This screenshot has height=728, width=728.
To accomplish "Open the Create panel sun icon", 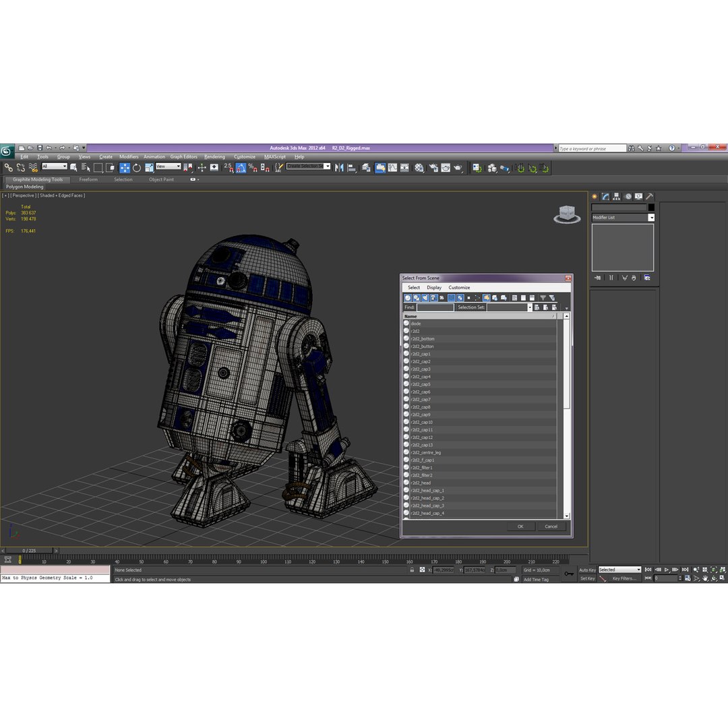I will click(595, 196).
